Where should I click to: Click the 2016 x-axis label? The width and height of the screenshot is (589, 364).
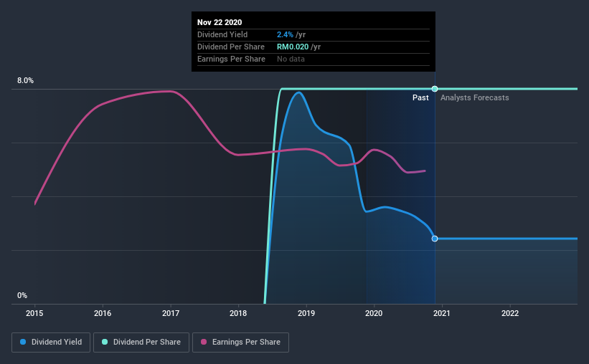click(103, 313)
